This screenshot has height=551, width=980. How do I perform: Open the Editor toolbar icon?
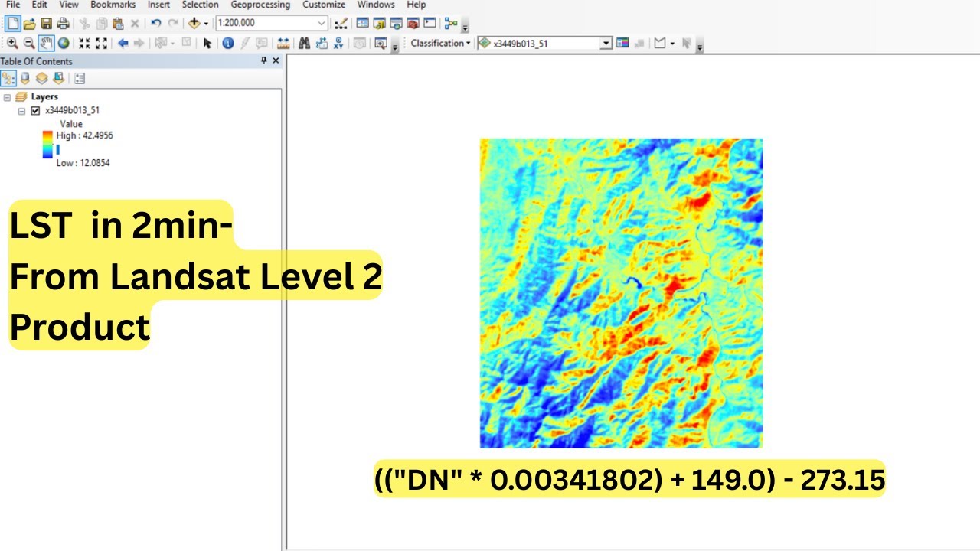341,24
